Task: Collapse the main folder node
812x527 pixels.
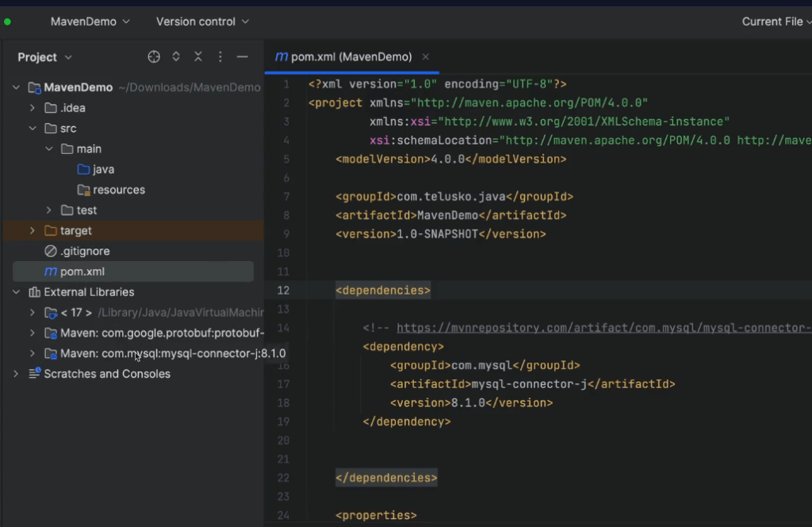Action: point(48,148)
